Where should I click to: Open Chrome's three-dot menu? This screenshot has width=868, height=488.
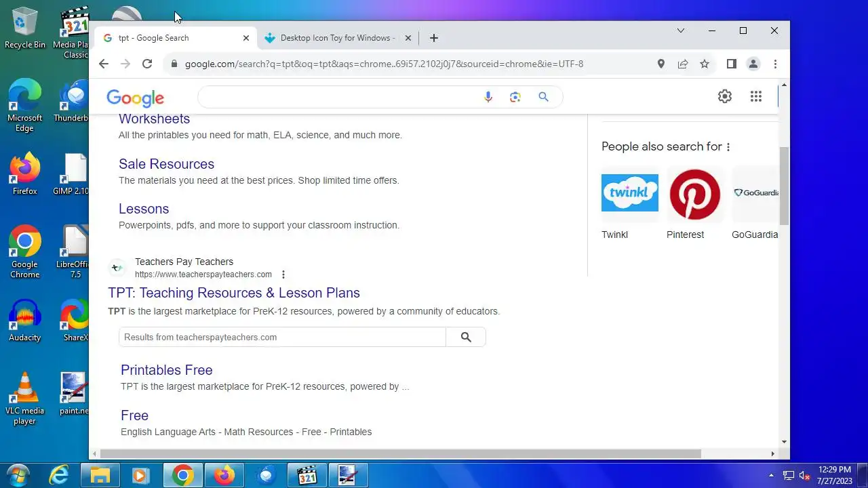(775, 64)
